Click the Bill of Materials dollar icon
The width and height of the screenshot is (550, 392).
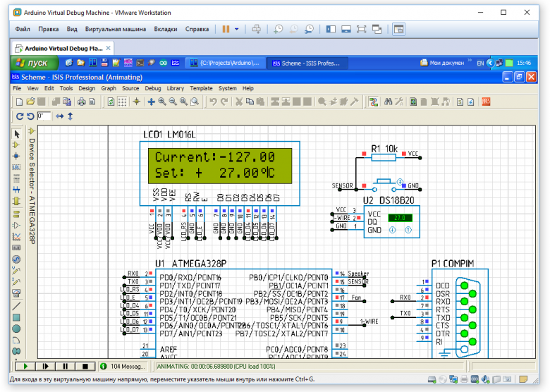pyautogui.click(x=460, y=102)
